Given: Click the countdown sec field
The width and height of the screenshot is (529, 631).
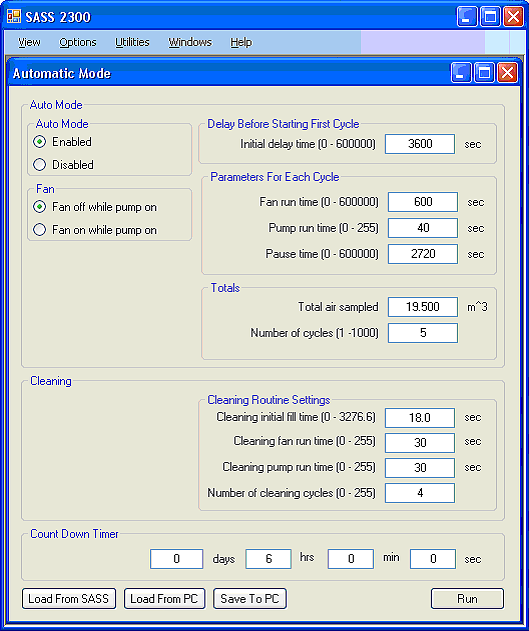Looking at the screenshot, I should point(433,559).
